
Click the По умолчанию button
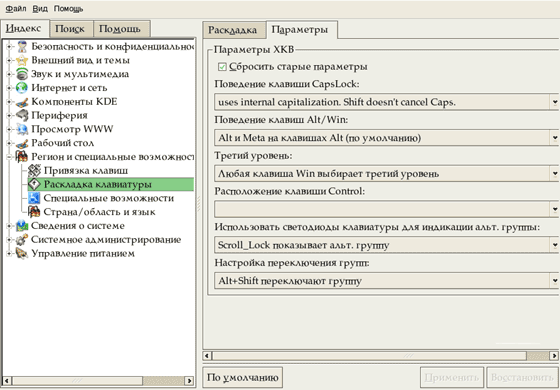242,377
